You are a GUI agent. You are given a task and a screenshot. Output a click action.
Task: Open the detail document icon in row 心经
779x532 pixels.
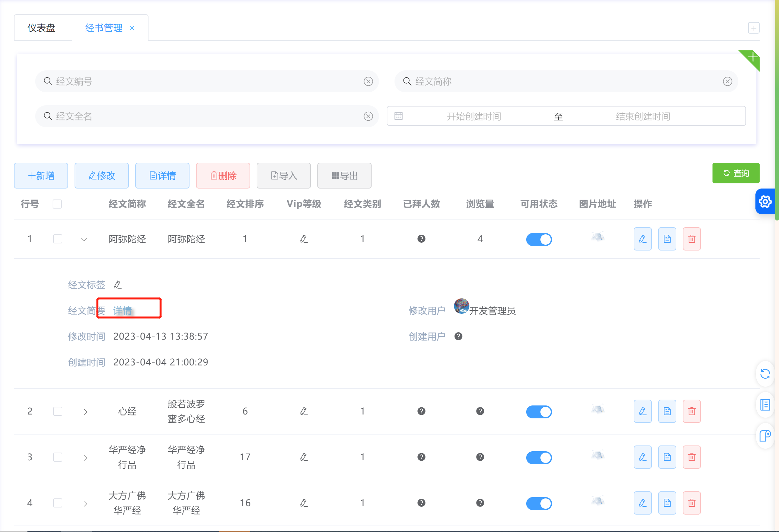click(x=667, y=411)
